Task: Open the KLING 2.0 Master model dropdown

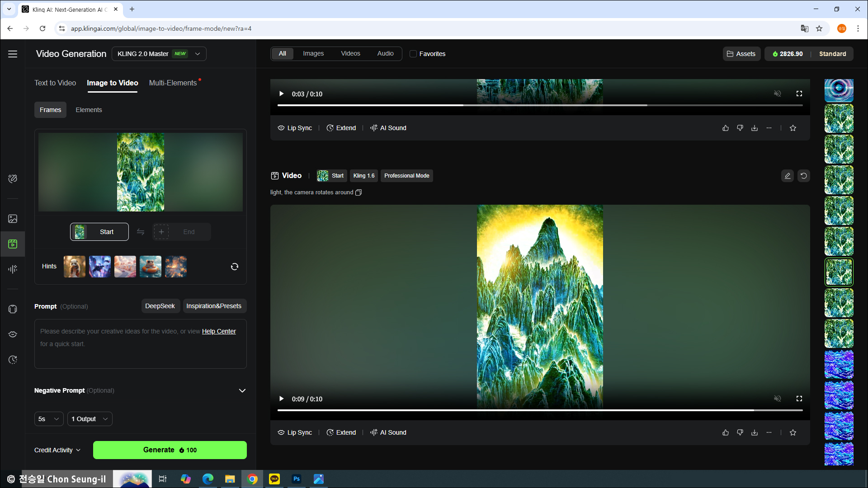Action: [x=159, y=54]
